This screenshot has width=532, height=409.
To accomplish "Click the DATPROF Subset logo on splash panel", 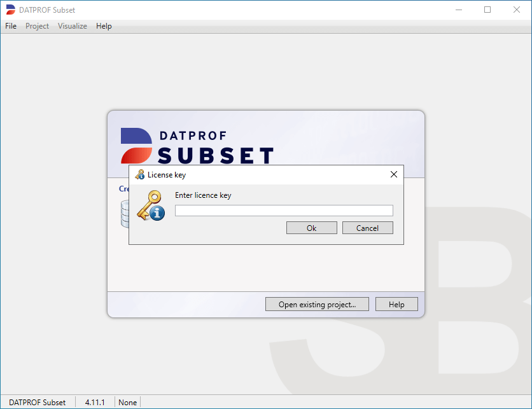I will pos(197,146).
